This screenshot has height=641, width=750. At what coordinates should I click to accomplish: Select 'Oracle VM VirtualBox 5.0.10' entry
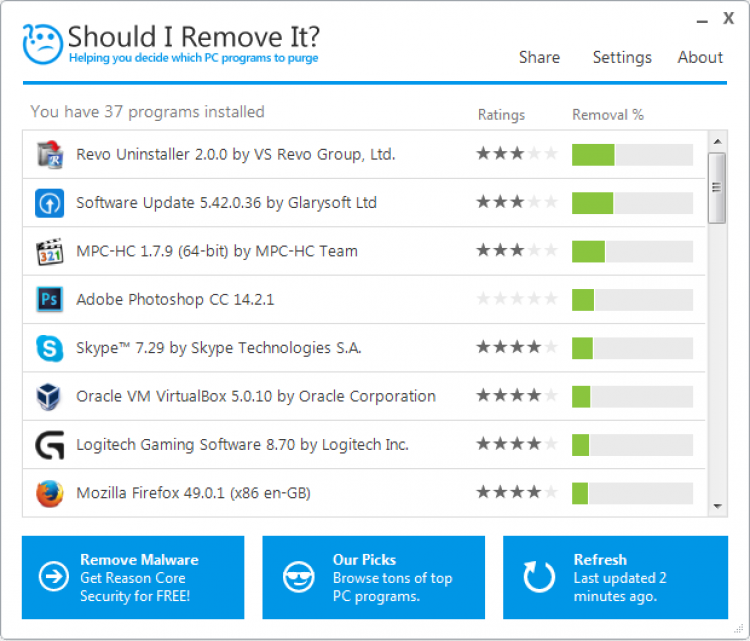point(256,397)
